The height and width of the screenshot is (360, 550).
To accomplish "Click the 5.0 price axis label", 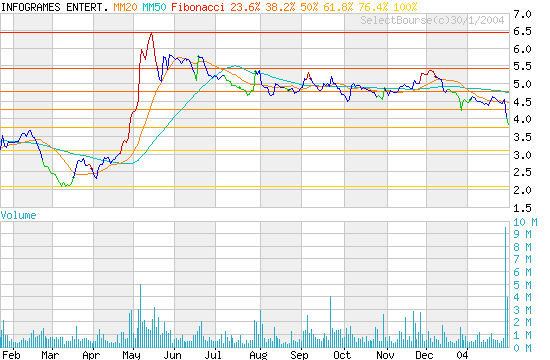I will (x=522, y=85).
